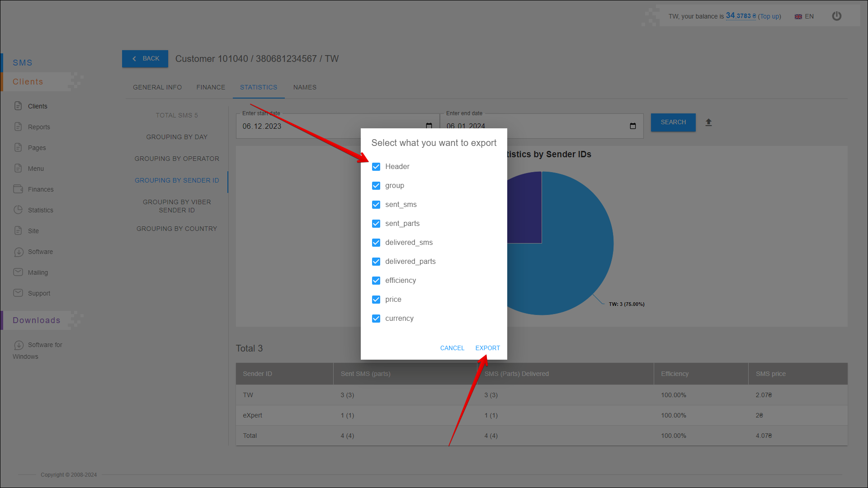
Task: Click the Software download icon in sidebar
Action: coord(19,252)
